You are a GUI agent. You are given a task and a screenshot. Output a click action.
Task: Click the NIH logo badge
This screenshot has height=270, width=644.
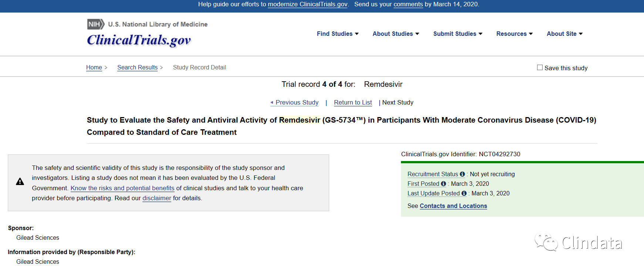[x=95, y=24]
